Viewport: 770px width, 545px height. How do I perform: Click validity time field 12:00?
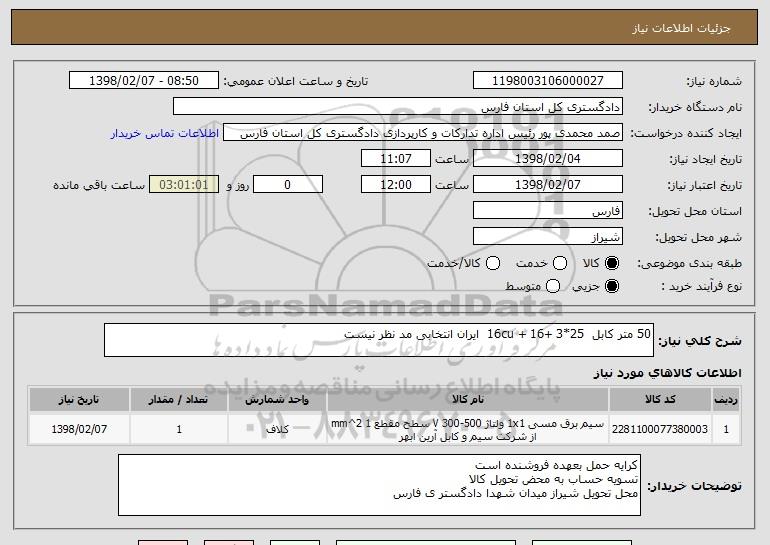point(396,185)
